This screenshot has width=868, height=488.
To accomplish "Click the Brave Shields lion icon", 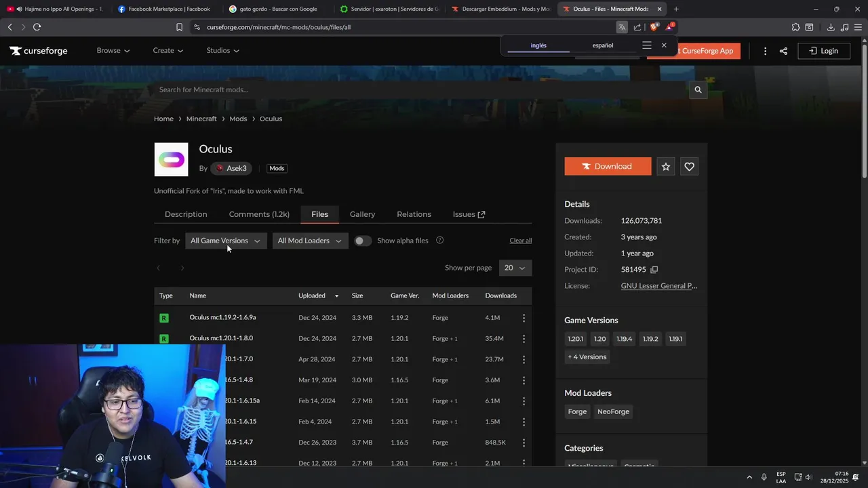I will [x=653, y=27].
